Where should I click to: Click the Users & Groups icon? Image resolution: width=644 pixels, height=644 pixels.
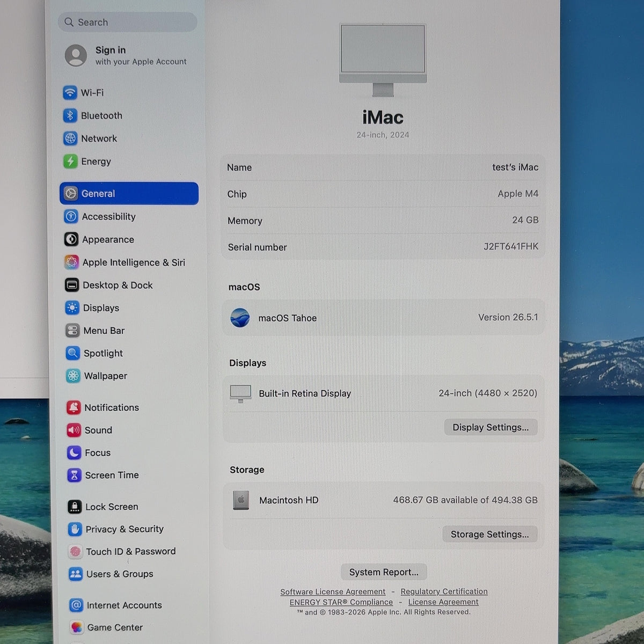76,574
